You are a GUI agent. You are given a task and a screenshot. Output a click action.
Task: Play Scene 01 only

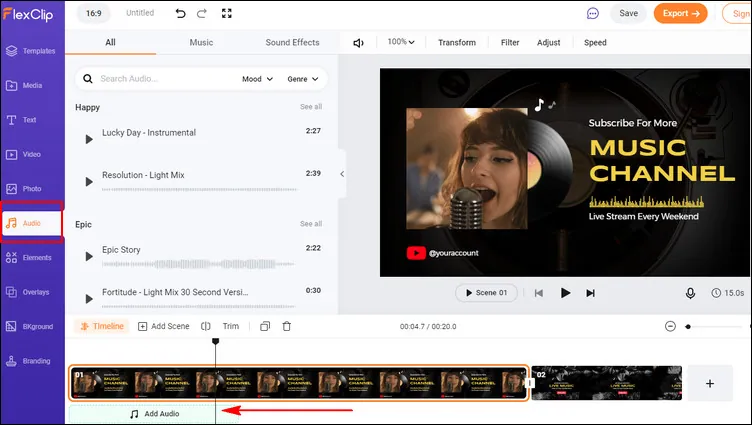coord(486,293)
